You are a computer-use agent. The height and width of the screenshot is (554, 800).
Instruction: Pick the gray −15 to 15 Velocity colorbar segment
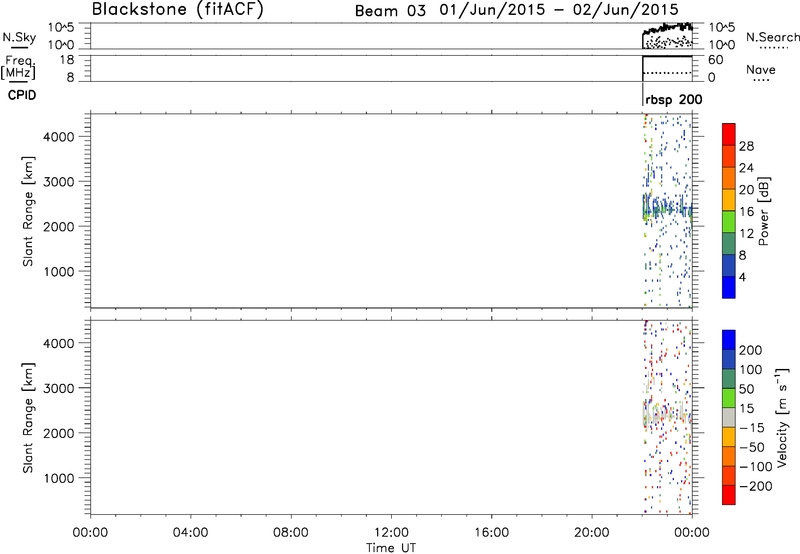click(x=729, y=417)
